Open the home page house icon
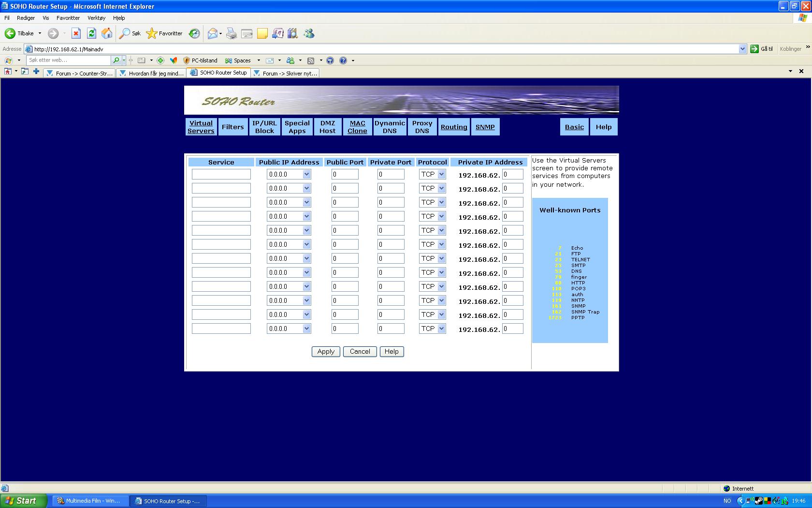 pyautogui.click(x=107, y=33)
